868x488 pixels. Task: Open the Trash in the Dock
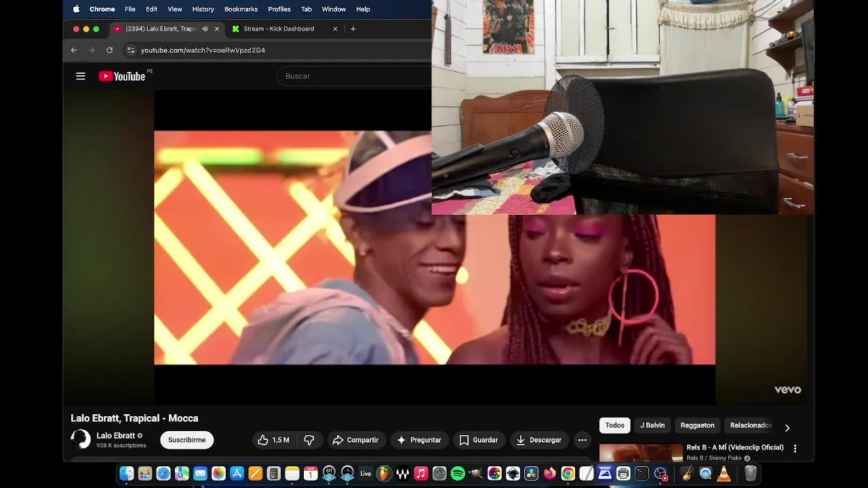tap(751, 473)
